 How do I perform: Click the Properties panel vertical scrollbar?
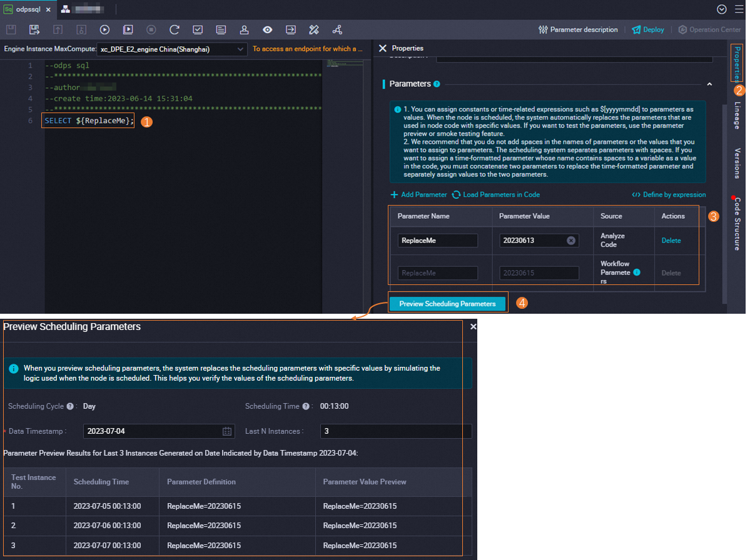coord(724,203)
